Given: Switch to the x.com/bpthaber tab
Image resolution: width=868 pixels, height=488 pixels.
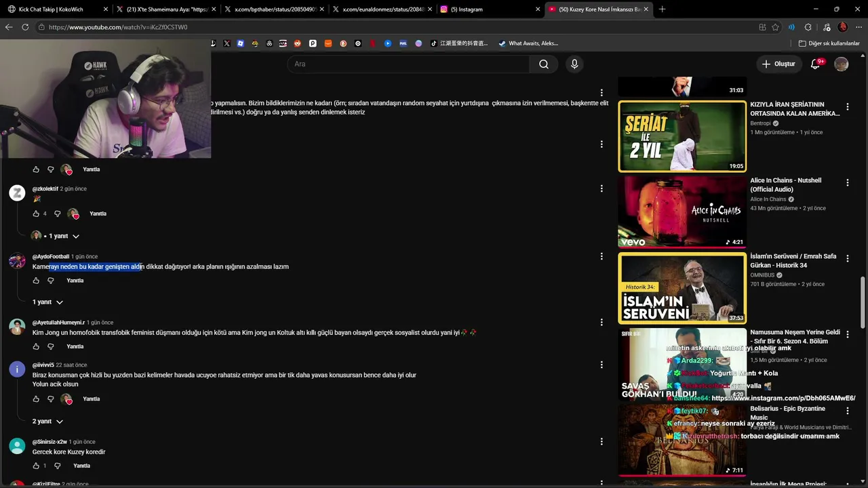Looking at the screenshot, I should 273,9.
